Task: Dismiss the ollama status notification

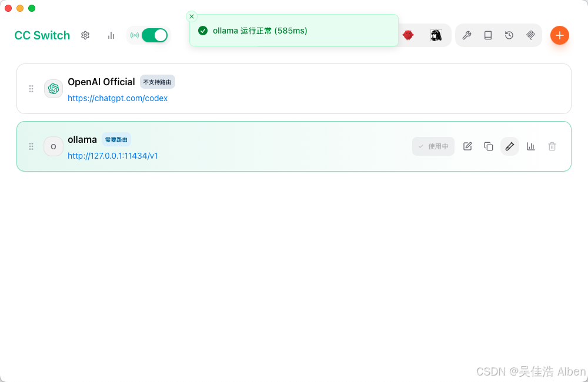Action: coord(192,16)
